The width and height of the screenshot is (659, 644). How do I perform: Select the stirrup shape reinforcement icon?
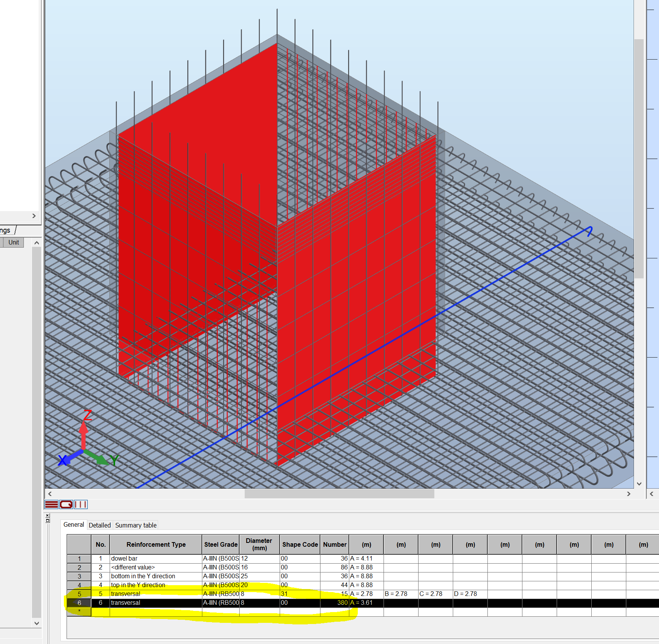point(66,504)
